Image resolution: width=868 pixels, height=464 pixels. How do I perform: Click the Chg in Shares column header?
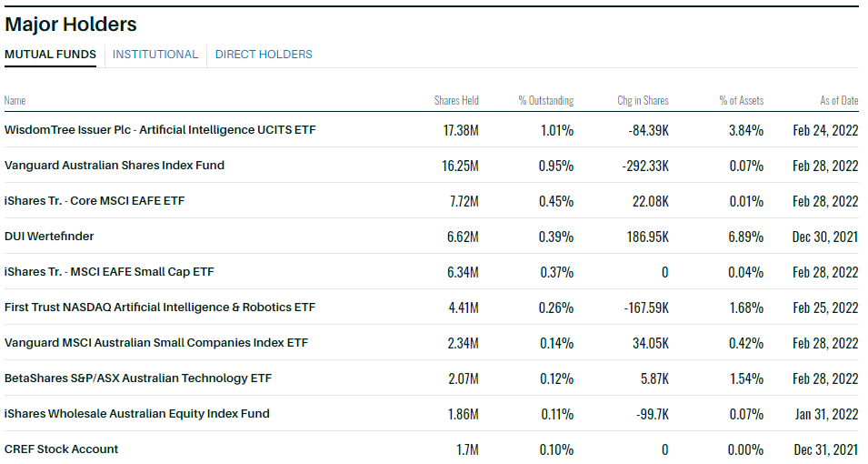point(643,101)
